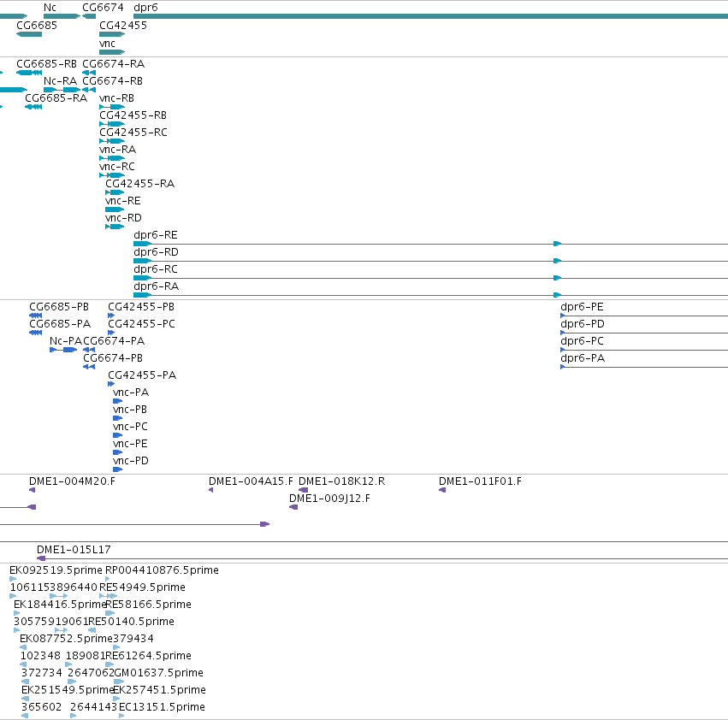This screenshot has width=728, height=720.
Task: Select BAC end DME1-004A15.F
Action: pyautogui.click(x=251, y=482)
